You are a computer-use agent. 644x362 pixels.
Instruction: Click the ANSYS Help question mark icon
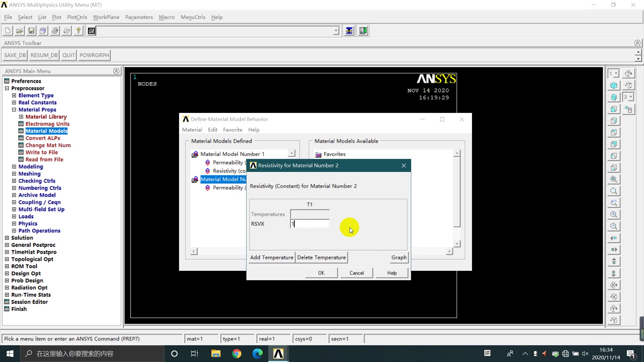(78, 31)
